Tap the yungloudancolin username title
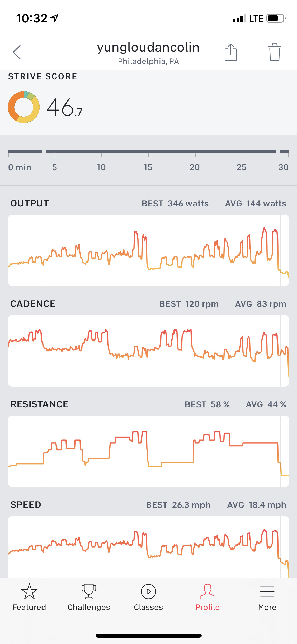The height and width of the screenshot is (644, 297). point(148,47)
